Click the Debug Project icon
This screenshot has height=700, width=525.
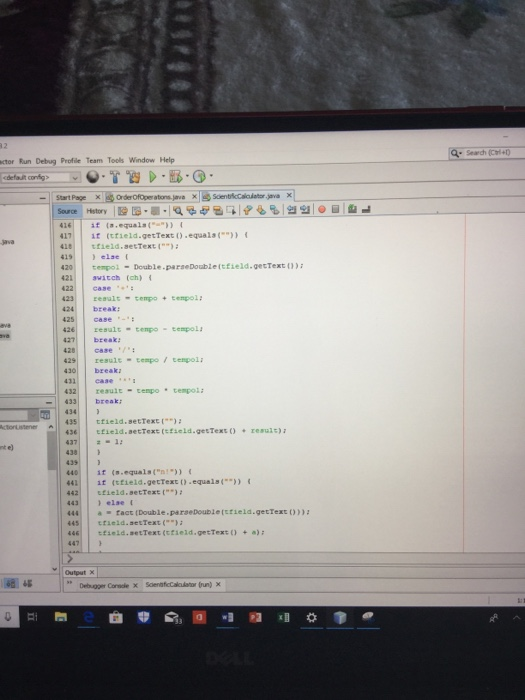tap(175, 177)
